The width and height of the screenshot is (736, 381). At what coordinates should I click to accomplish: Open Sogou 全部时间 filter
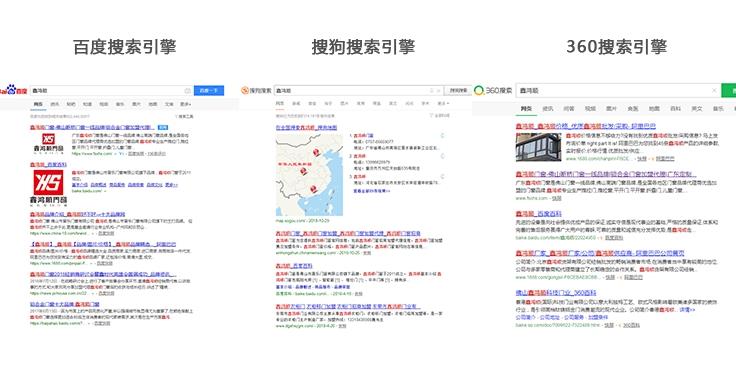[439, 115]
